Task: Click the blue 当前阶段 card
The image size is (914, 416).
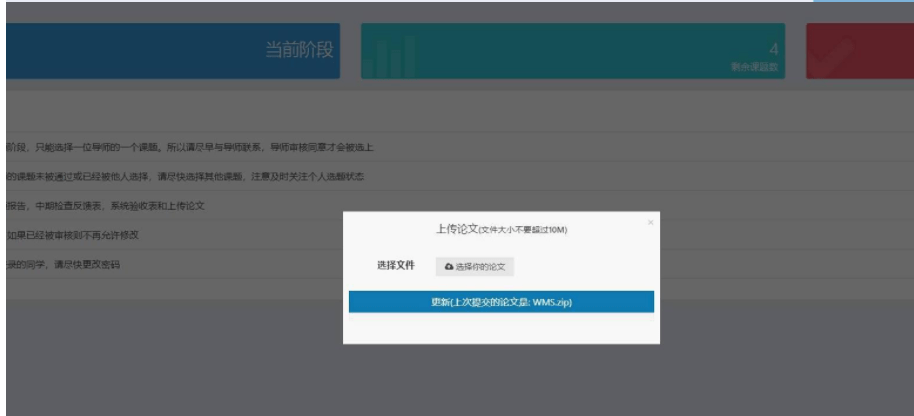Action: coord(173,51)
